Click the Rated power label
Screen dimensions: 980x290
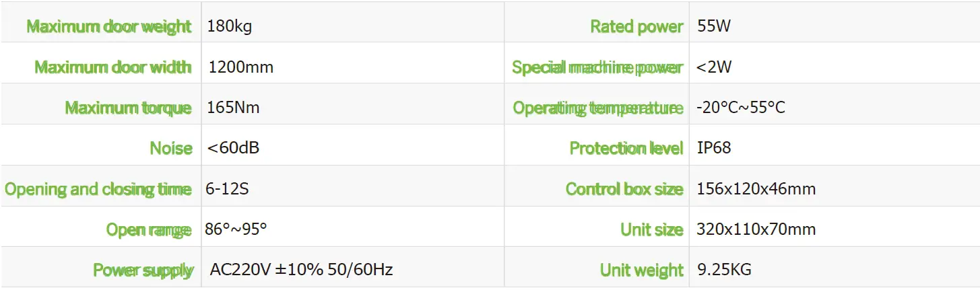[x=636, y=27]
